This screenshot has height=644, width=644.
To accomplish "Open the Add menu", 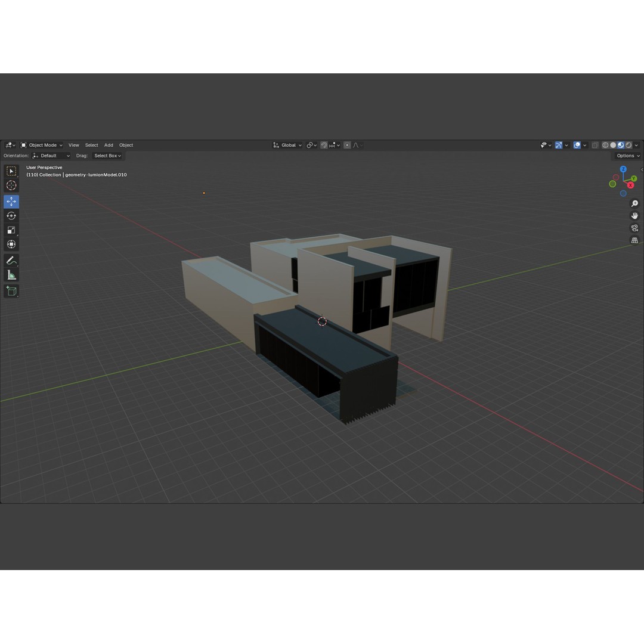I will tap(109, 145).
